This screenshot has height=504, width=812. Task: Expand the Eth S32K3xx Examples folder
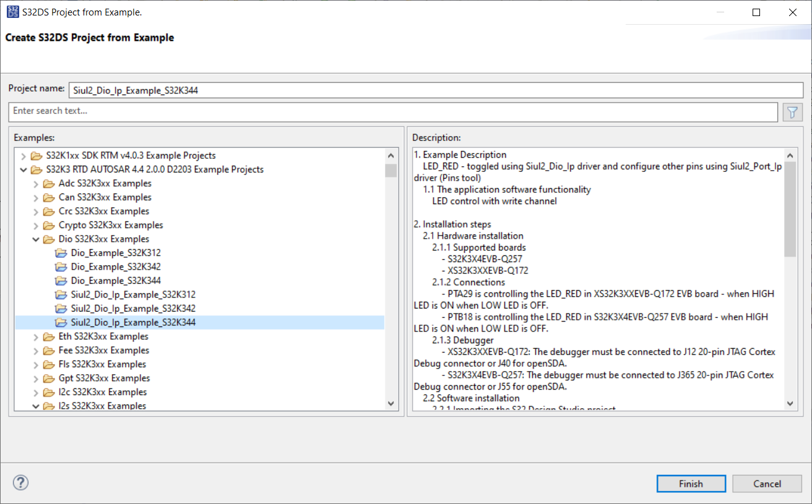coord(36,336)
